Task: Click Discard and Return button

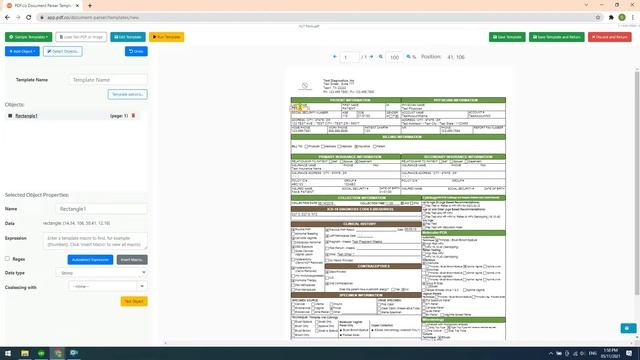Action: (610, 37)
